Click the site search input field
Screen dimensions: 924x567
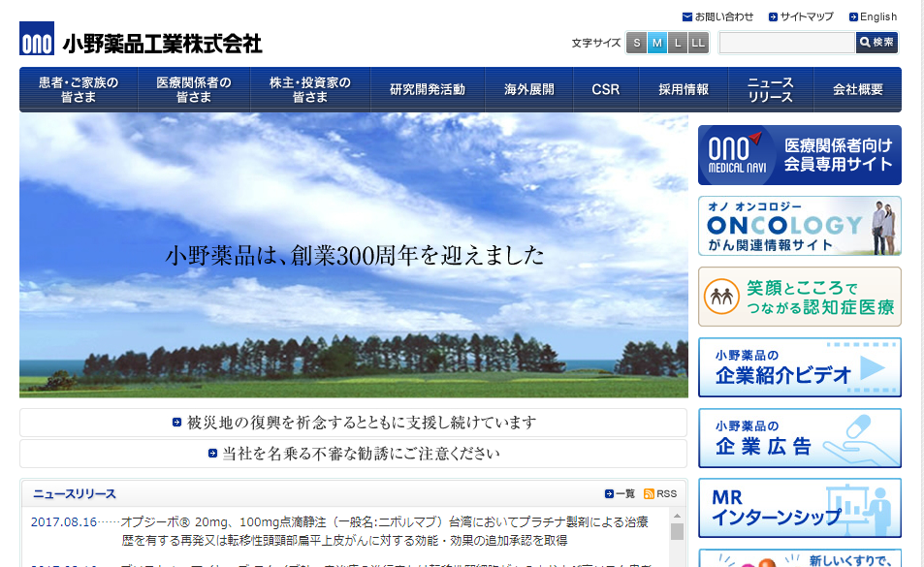(786, 43)
